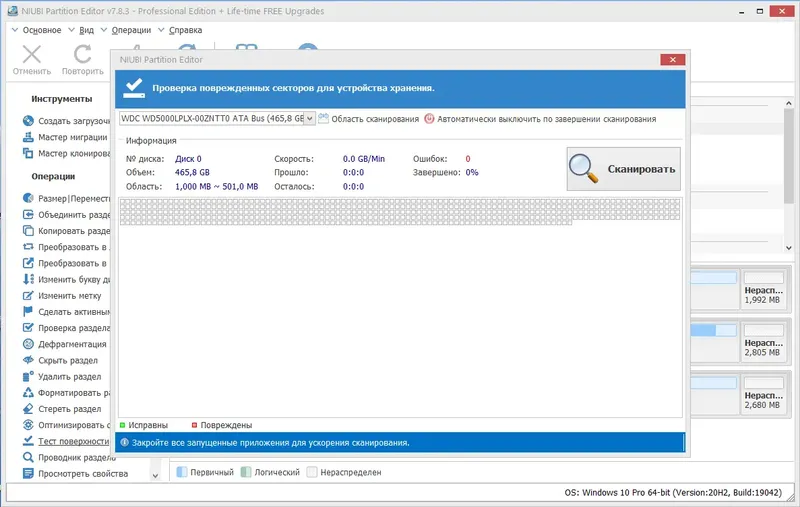
Task: Select Проводник раздела magnifier icon
Action: tap(28, 458)
